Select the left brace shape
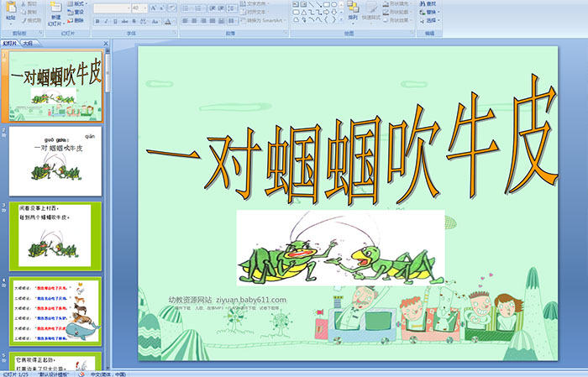The height and width of the screenshot is (377, 588). (x=326, y=19)
